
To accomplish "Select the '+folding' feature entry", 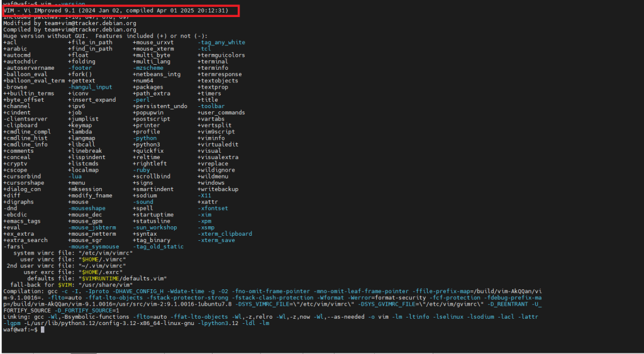I will (82, 62).
